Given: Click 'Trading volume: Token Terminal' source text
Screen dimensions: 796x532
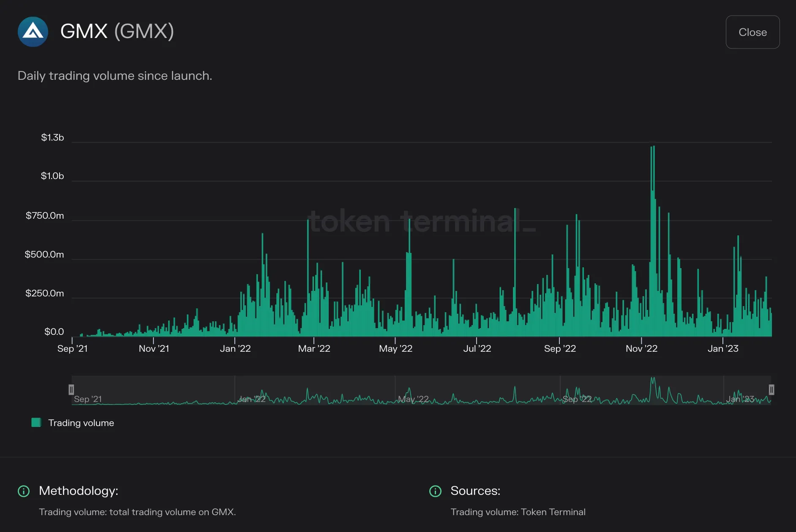Looking at the screenshot, I should click(518, 512).
